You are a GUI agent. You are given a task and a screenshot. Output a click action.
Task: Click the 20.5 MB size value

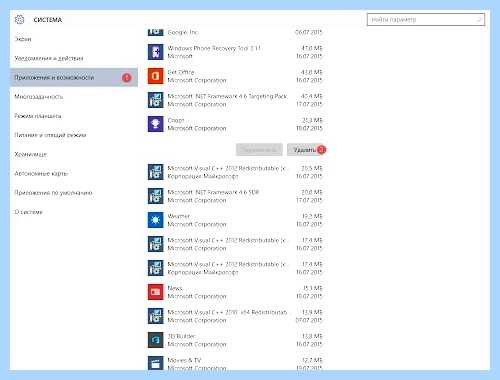pos(312,168)
